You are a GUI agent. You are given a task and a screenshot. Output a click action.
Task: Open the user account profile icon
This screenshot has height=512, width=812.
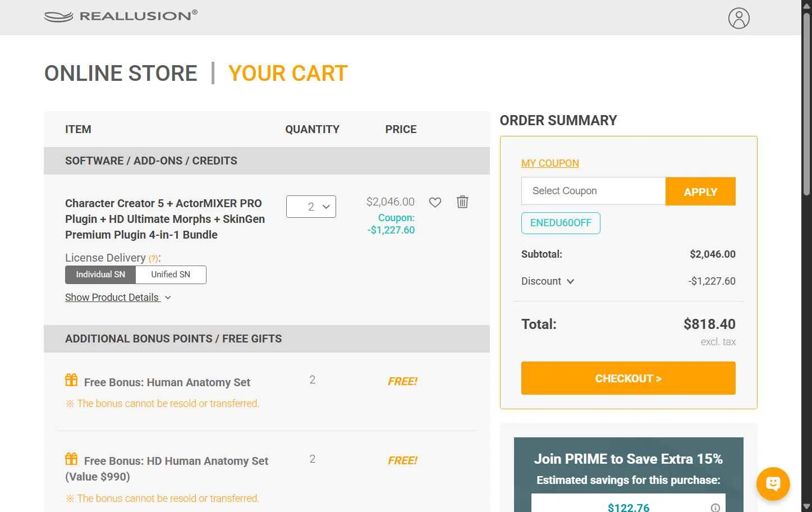pos(738,18)
